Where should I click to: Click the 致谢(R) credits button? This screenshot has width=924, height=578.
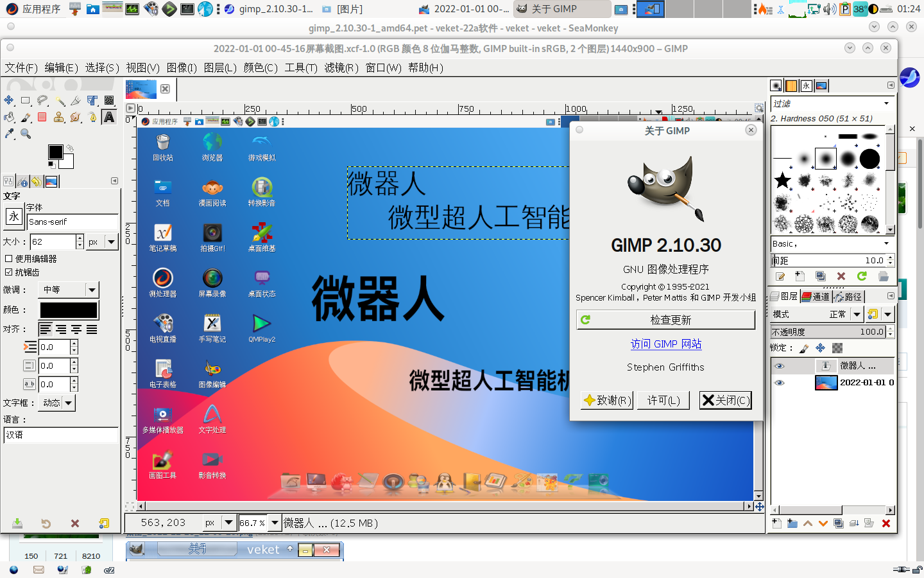[607, 400]
